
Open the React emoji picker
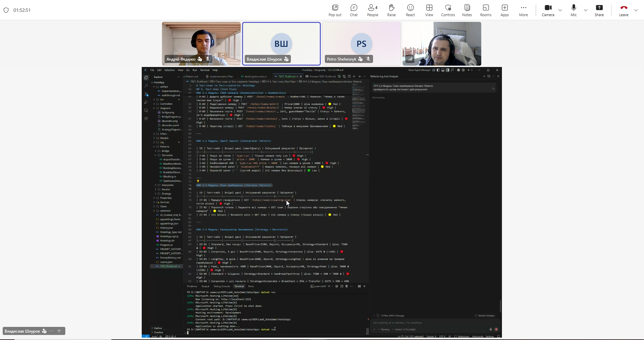[410, 10]
